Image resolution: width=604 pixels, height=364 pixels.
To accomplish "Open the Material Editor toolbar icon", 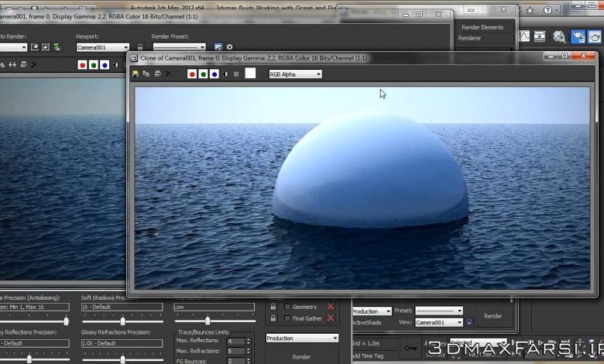I will pos(558,36).
